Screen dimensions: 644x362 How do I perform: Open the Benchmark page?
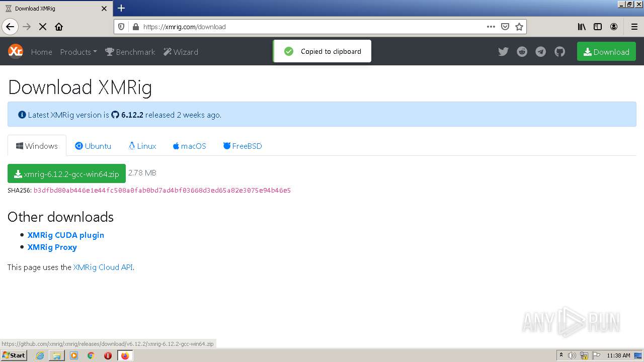(130, 52)
